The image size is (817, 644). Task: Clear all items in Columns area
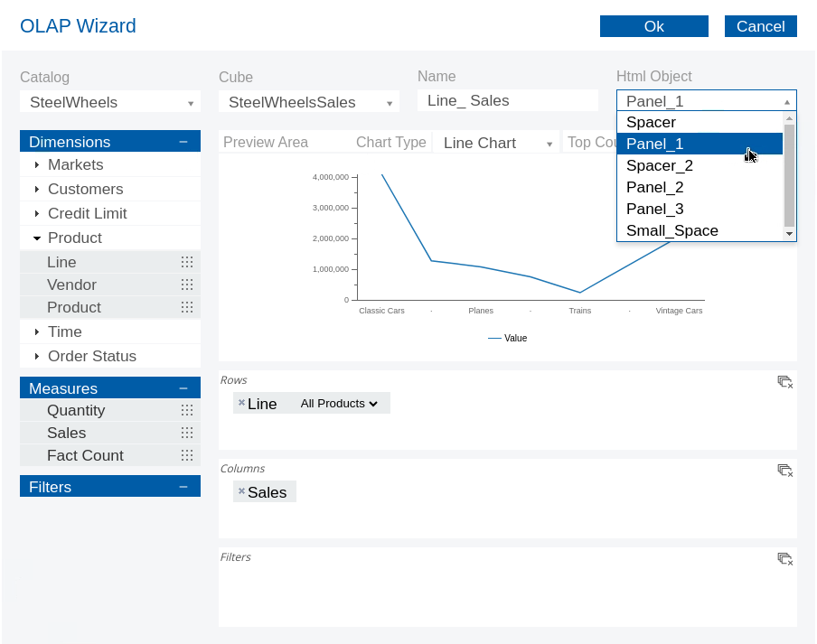pyautogui.click(x=784, y=471)
